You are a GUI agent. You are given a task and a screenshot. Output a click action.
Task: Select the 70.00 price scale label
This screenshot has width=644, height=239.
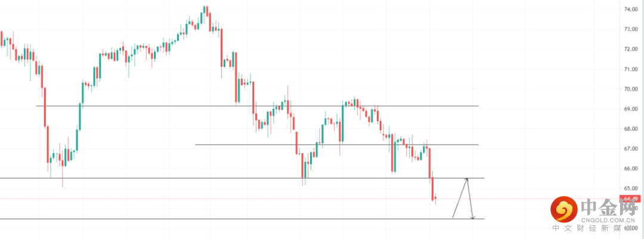click(x=631, y=89)
